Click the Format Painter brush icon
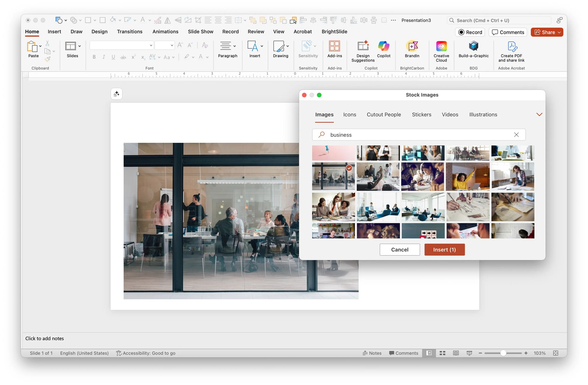The height and width of the screenshot is (385, 588). pos(48,59)
